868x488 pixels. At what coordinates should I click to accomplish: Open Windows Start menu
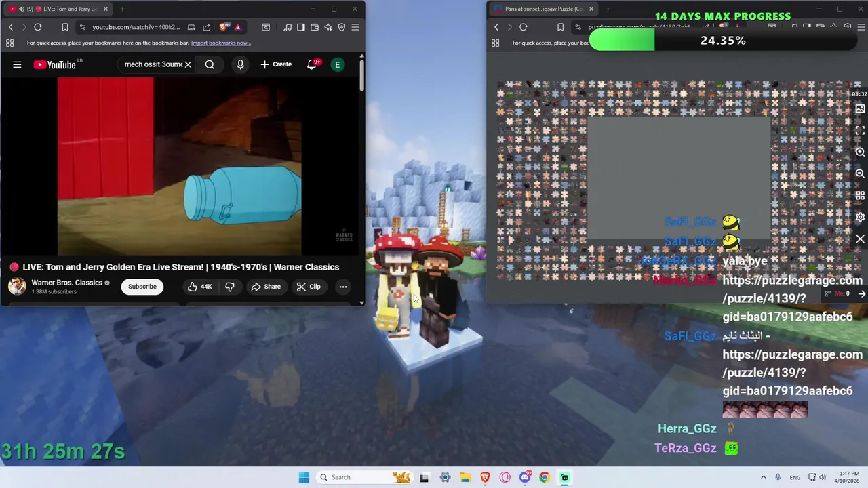(304, 477)
